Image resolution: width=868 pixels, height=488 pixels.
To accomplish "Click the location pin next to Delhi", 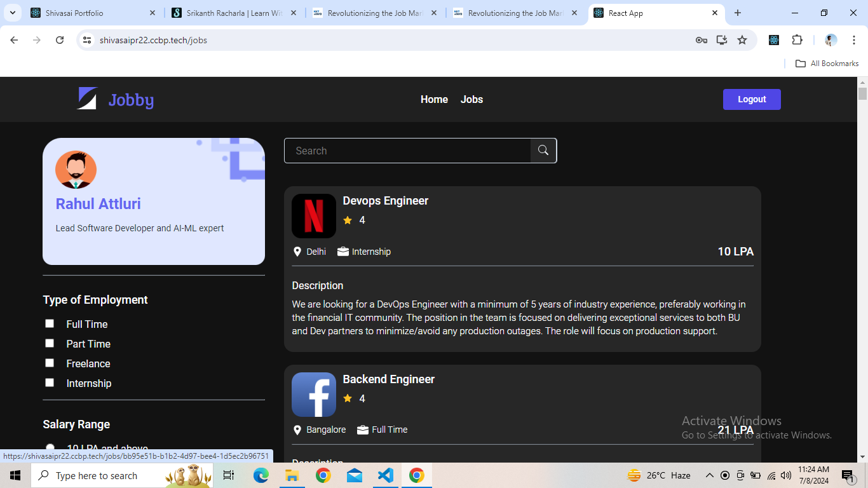I will pyautogui.click(x=297, y=252).
